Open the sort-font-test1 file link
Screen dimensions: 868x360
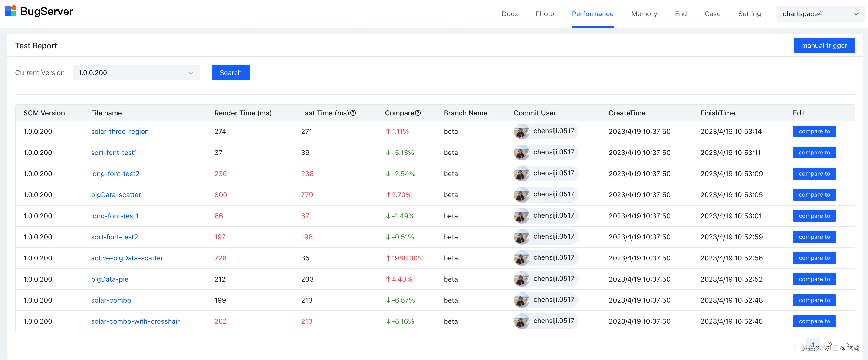click(x=114, y=153)
